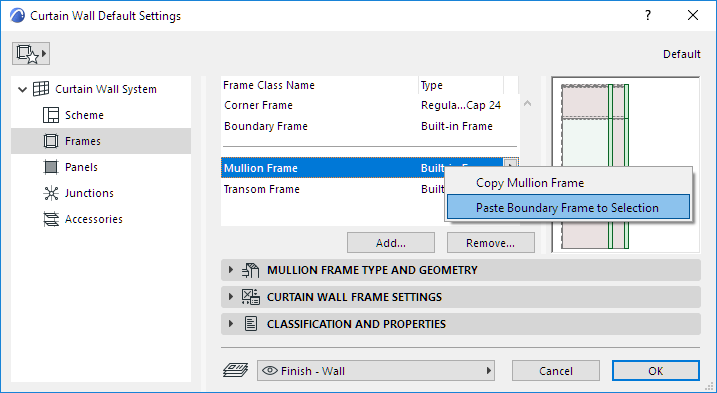Click the Add... button
The height and width of the screenshot is (393, 717).
pos(391,243)
